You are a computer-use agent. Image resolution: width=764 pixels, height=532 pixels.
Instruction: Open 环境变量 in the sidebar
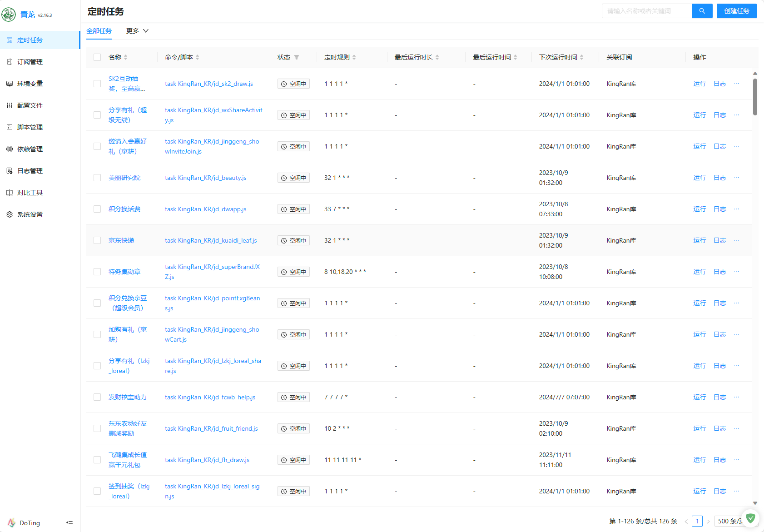(30, 84)
